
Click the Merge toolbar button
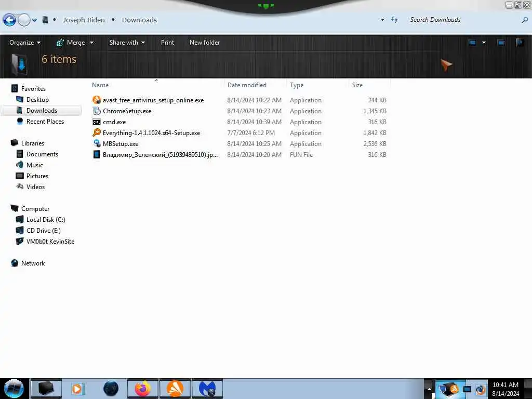pos(71,43)
